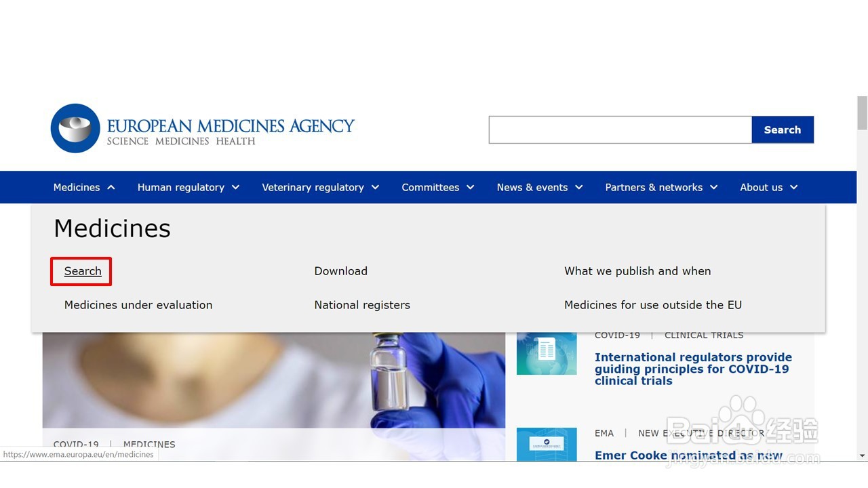Click the blue Search button
The height and width of the screenshot is (488, 868).
click(783, 129)
